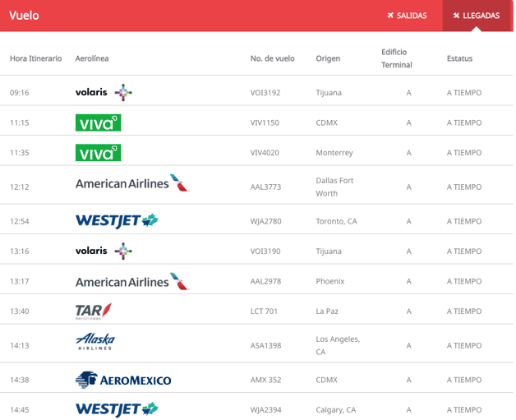Image resolution: width=516 pixels, height=420 pixels.
Task: Click the AeroMexico logo
Action: 122,380
